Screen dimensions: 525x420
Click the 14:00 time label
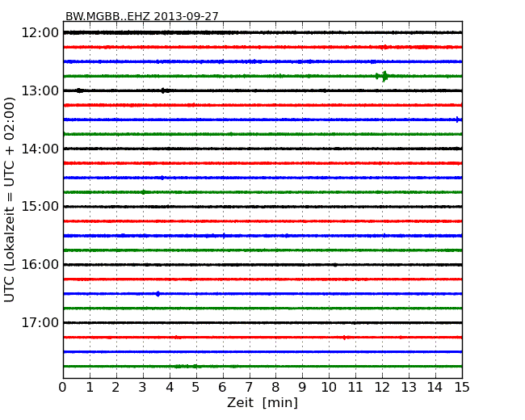pos(40,149)
